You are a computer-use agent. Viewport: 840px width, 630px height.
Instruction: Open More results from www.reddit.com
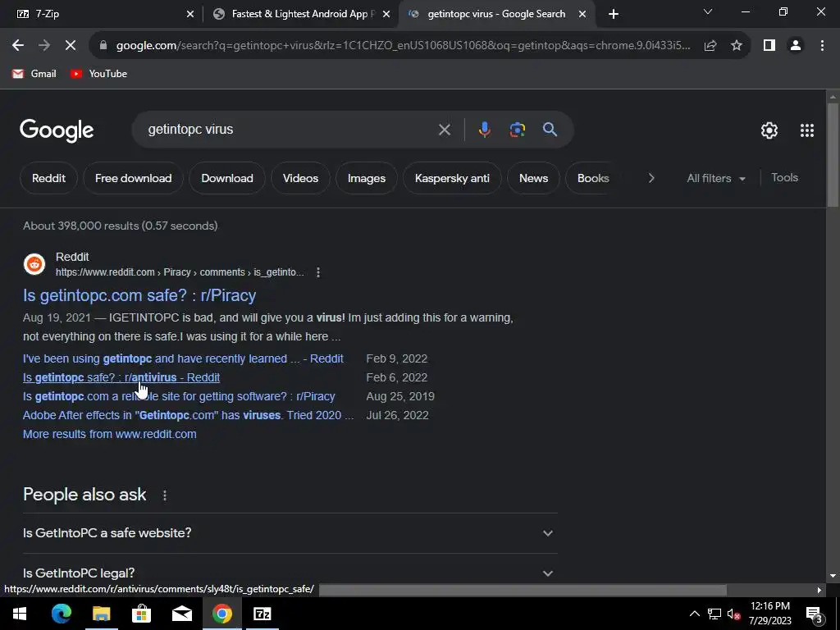coord(110,435)
